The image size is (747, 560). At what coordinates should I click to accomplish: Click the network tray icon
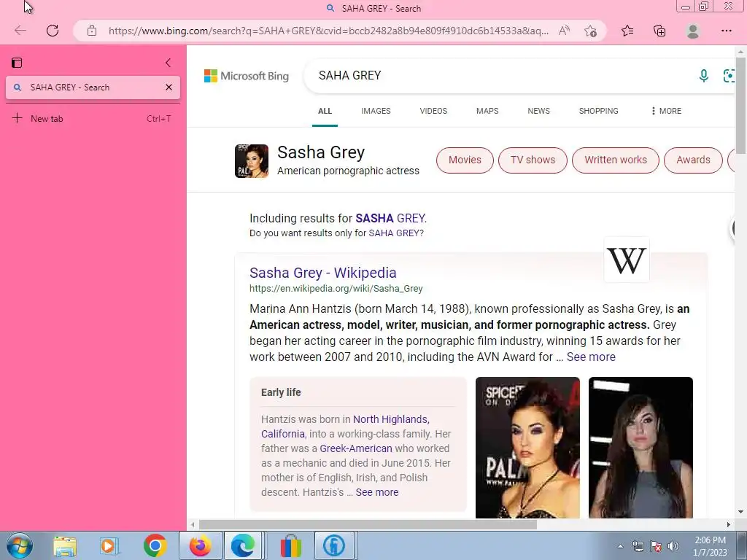click(638, 546)
